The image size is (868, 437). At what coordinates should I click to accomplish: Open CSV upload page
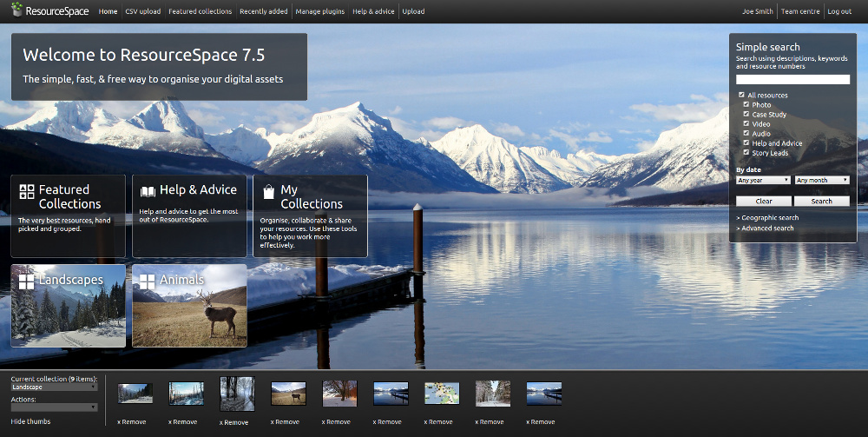point(143,11)
